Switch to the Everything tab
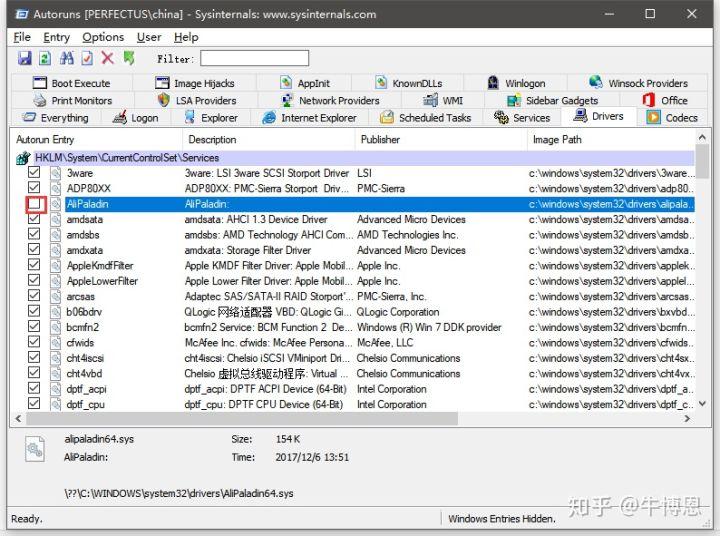Screen dimensions: 720x536 (56, 118)
